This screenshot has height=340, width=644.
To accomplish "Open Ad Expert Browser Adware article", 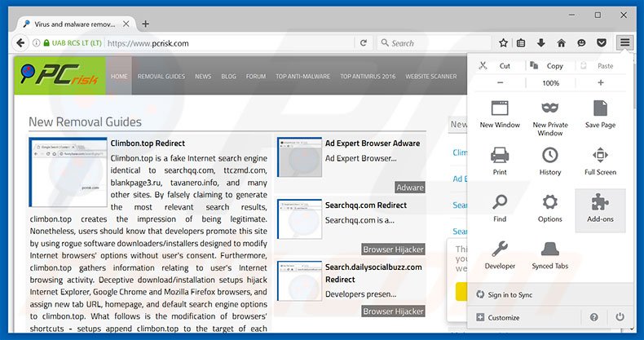I will pyautogui.click(x=373, y=144).
